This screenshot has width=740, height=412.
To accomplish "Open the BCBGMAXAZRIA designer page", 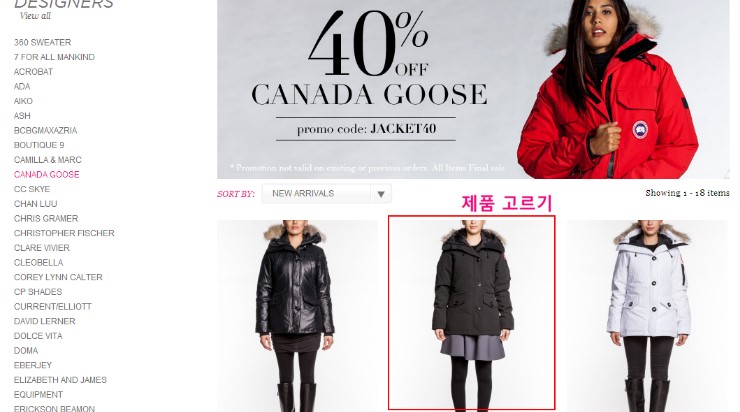I will coord(45,131).
